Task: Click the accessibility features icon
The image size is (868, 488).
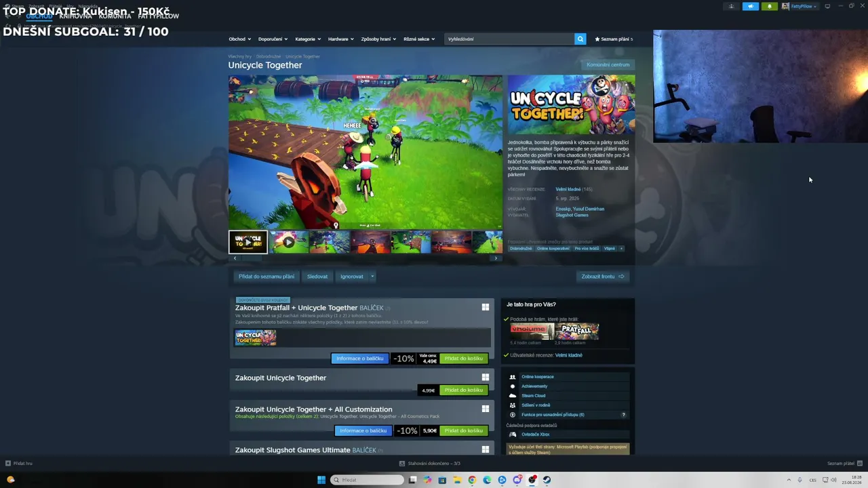Action: (513, 415)
